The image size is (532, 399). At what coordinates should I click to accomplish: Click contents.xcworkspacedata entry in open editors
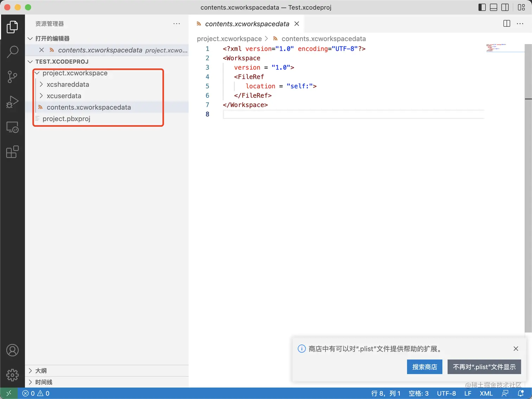(x=107, y=50)
